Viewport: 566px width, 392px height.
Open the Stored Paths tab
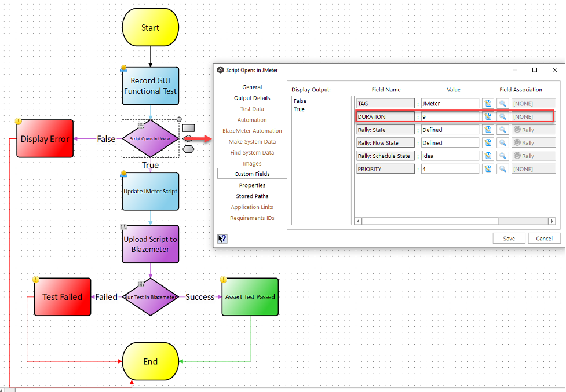click(252, 196)
